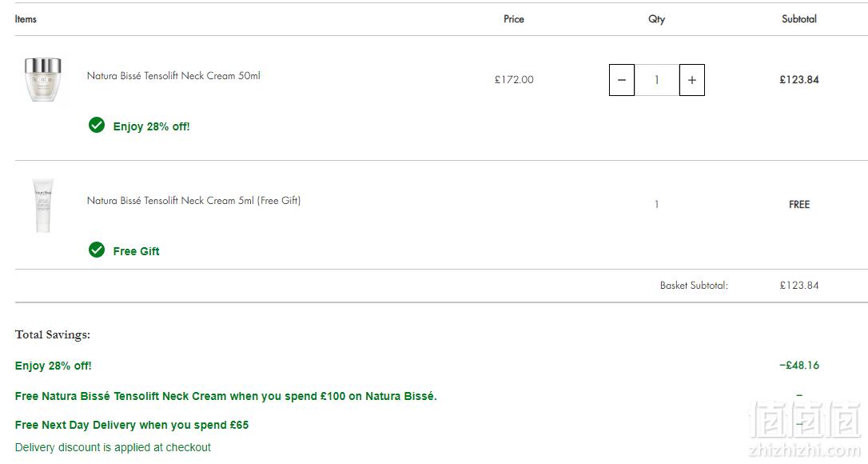Click the Items column header

click(x=26, y=19)
